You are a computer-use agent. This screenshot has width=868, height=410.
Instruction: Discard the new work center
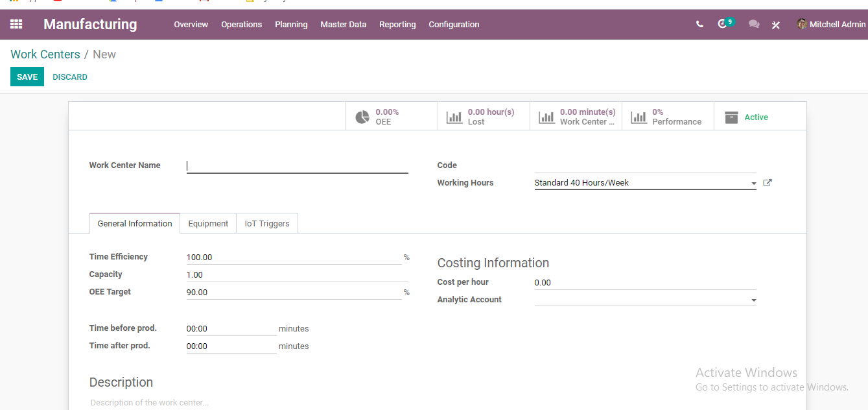(x=70, y=77)
